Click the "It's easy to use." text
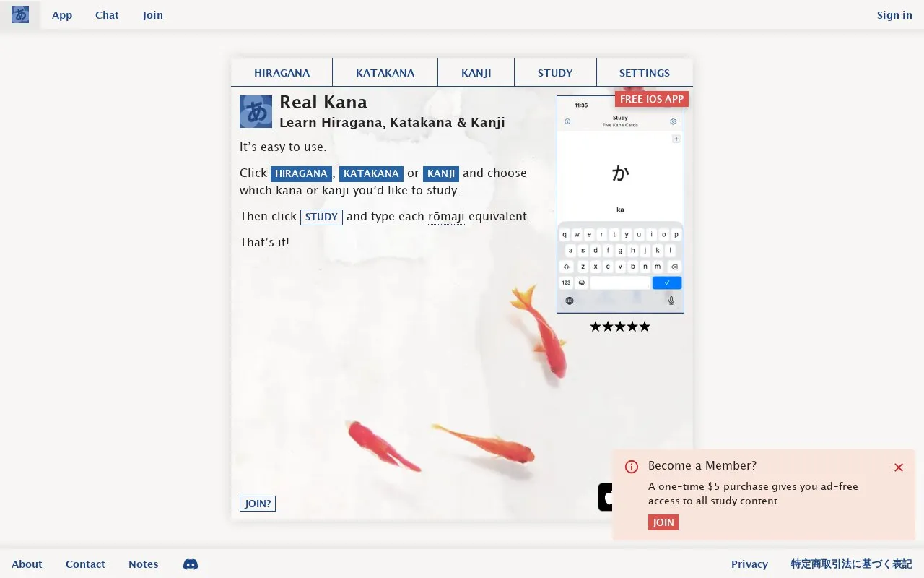The image size is (924, 578). pyautogui.click(x=283, y=147)
